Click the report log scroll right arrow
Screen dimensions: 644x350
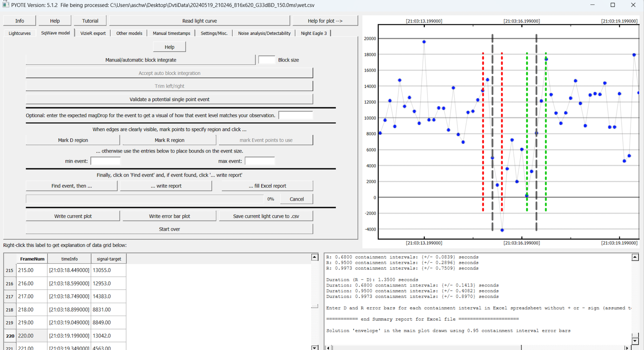click(x=627, y=348)
